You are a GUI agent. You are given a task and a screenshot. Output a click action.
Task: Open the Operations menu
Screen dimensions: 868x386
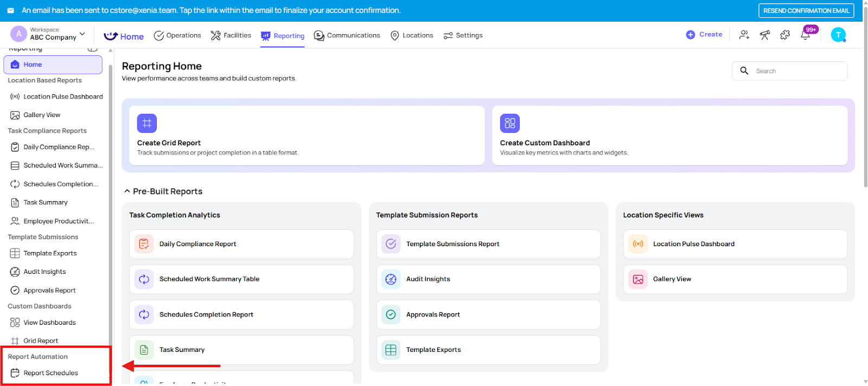177,36
